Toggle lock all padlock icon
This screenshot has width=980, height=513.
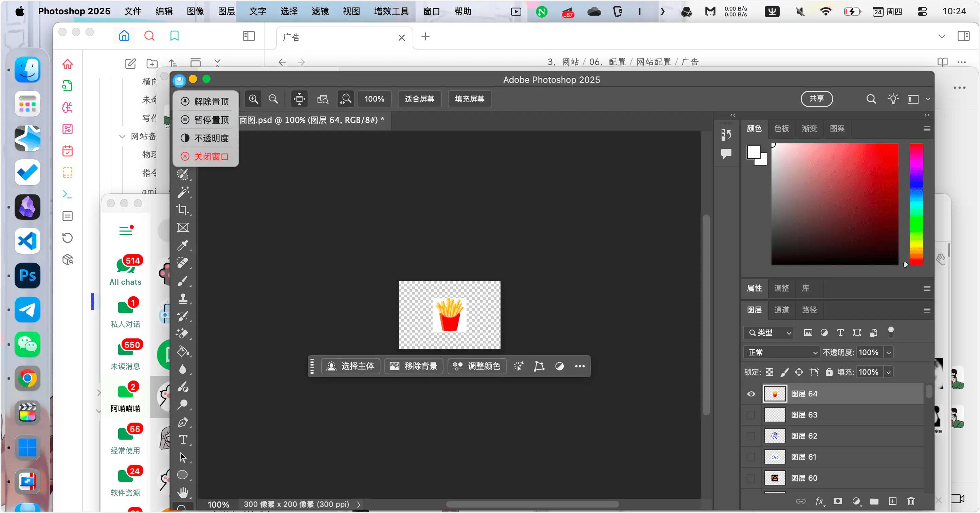pyautogui.click(x=829, y=372)
